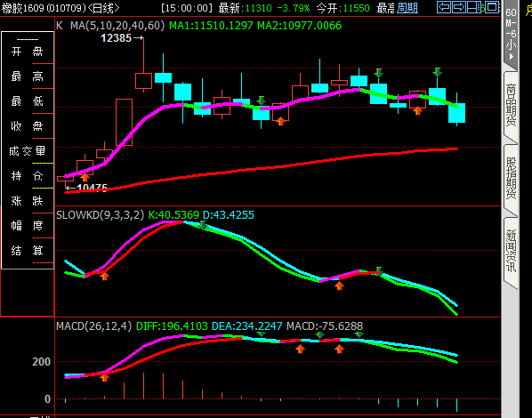Click the MACD:-75.6288 value
This screenshot has width=532, height=418.
[325, 326]
